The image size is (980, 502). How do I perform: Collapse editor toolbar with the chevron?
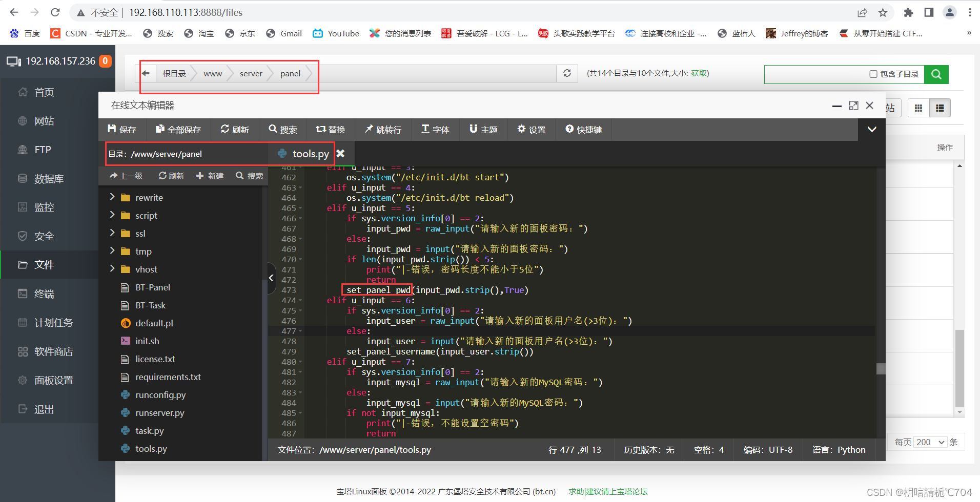pyautogui.click(x=872, y=130)
